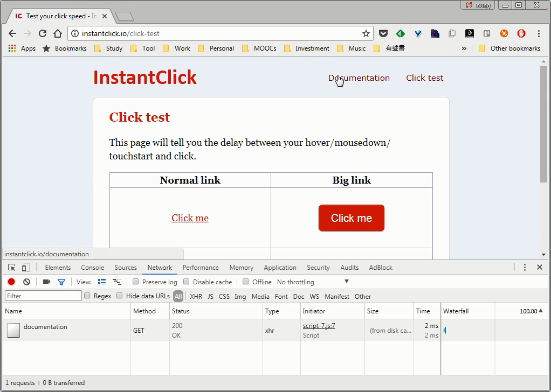View site information icon in address bar
This screenshot has height=392, width=551.
tap(75, 33)
